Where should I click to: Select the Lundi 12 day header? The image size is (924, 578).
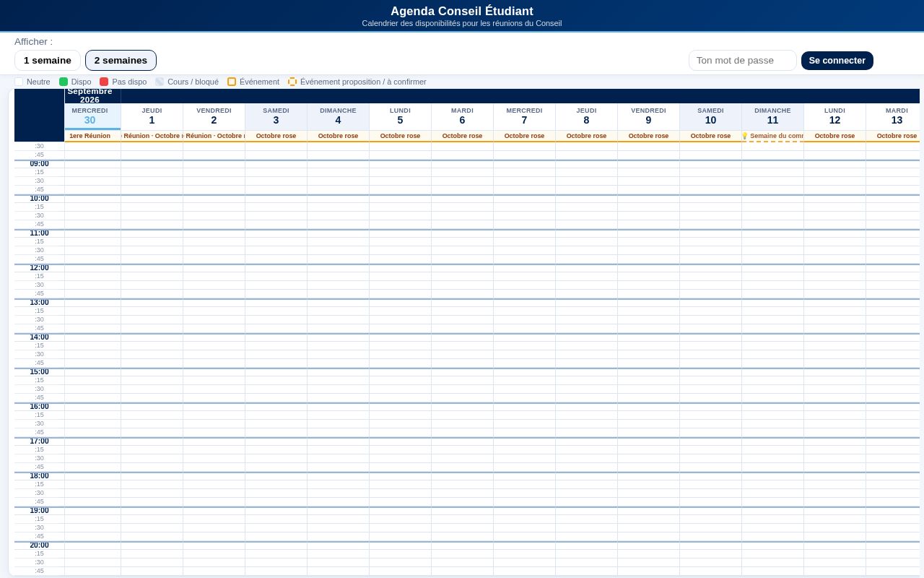[x=834, y=116]
